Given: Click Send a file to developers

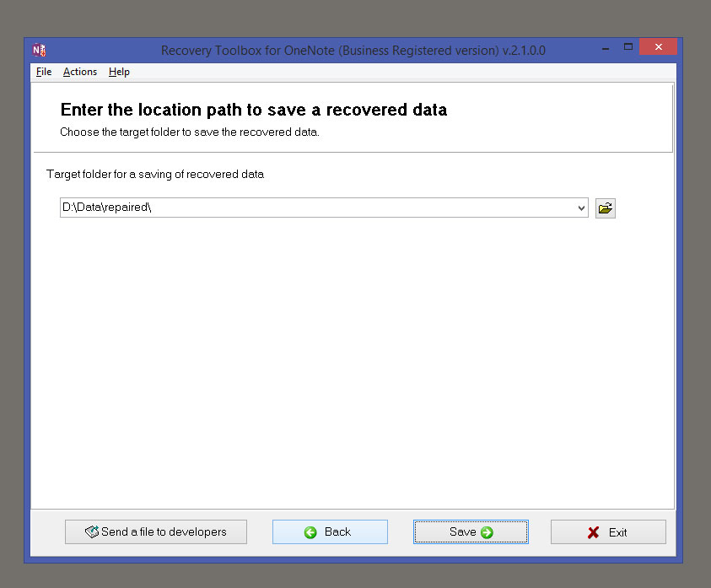Looking at the screenshot, I should pyautogui.click(x=155, y=531).
